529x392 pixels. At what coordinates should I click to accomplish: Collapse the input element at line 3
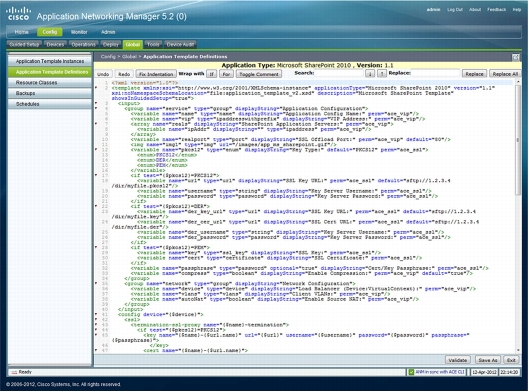point(96,103)
